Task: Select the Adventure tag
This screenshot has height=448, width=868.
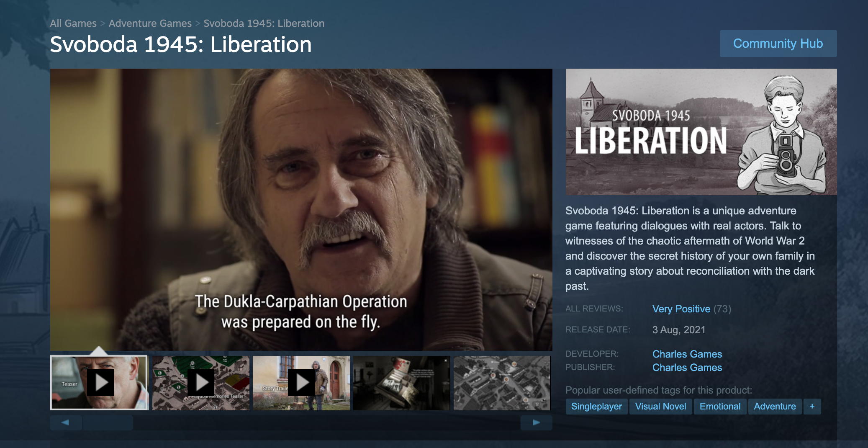Action: (775, 406)
